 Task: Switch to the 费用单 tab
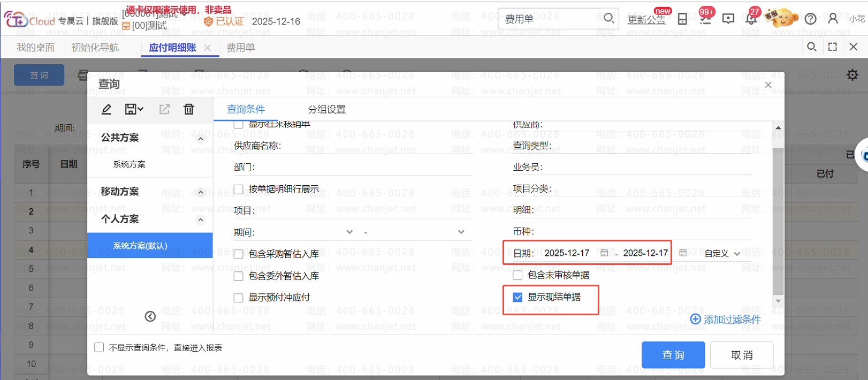tap(240, 48)
